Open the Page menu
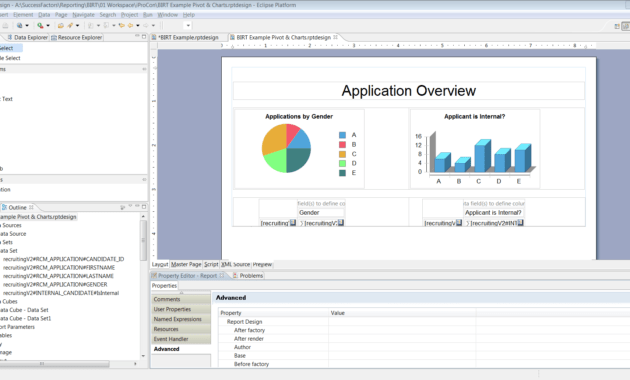Viewport: 630px width, 380px height. [x=61, y=15]
